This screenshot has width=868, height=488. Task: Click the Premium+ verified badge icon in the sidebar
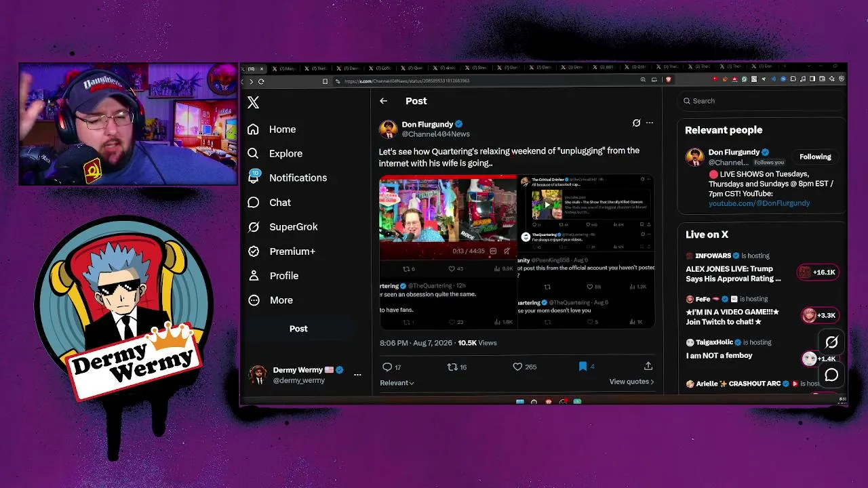pos(253,251)
